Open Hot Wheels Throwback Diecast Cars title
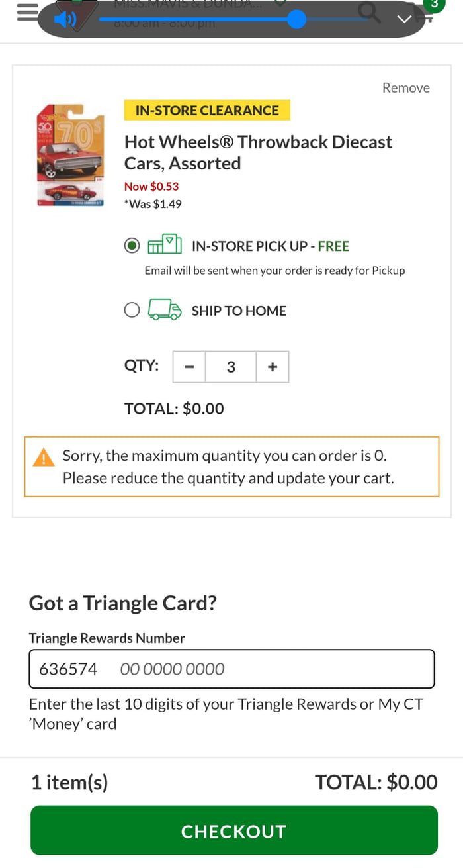 click(x=258, y=152)
